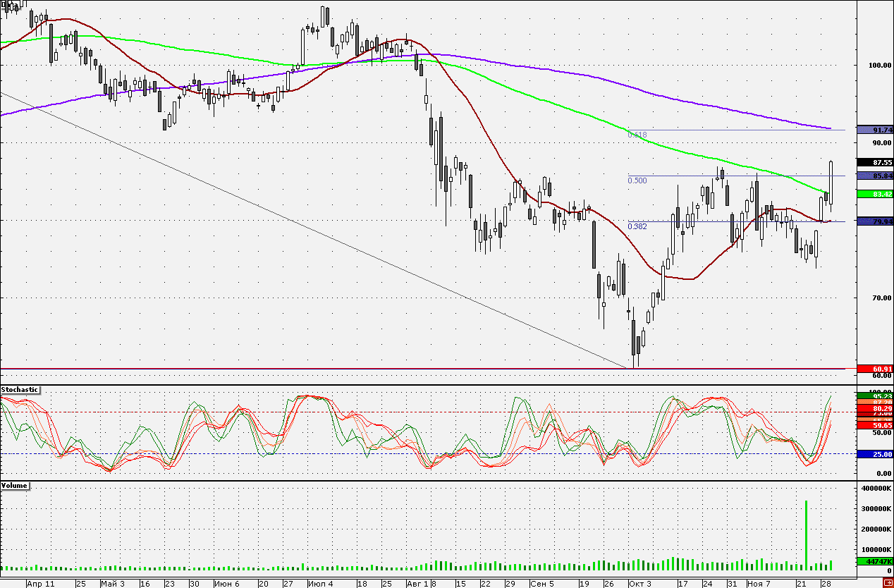Click the purple 91.74 price axis marker
The height and width of the screenshot is (588, 894).
(875, 130)
